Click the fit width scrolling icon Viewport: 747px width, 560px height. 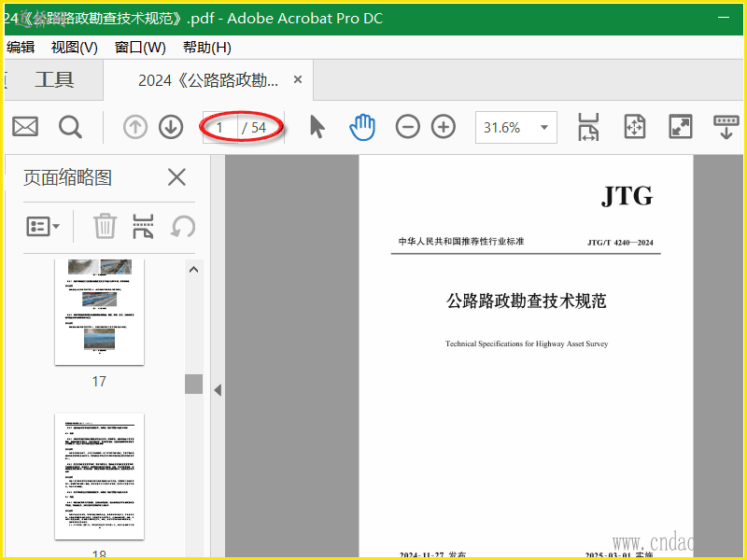click(589, 127)
